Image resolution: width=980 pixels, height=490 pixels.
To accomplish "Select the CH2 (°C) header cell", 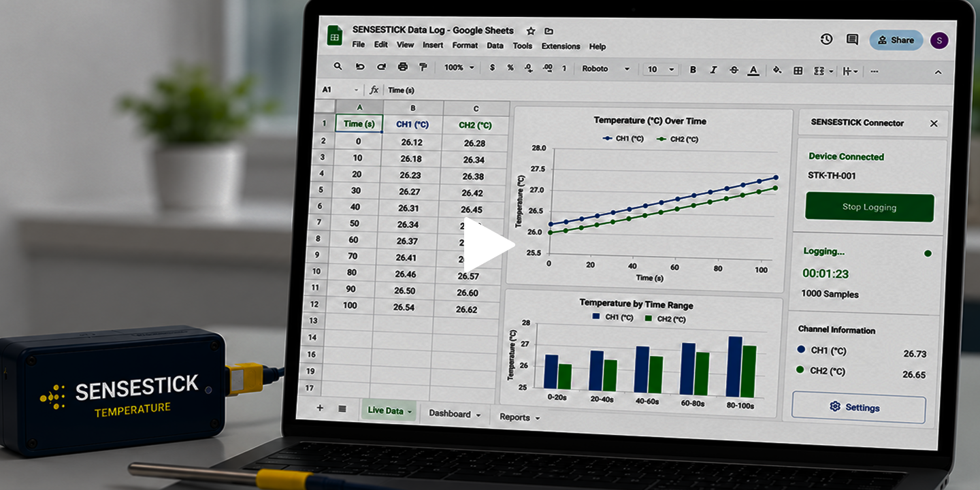I will [x=475, y=125].
